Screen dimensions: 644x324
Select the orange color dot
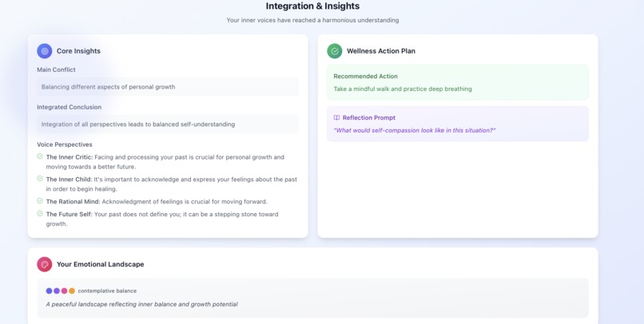pos(72,291)
